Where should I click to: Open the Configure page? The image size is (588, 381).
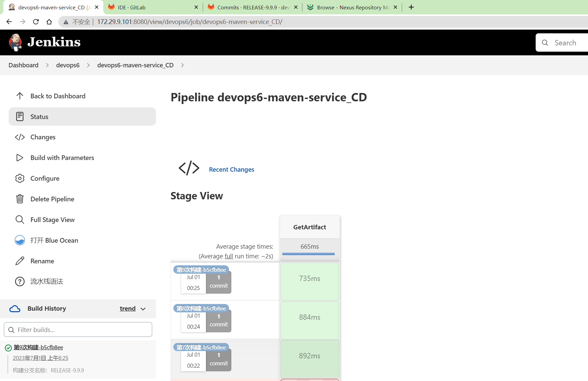pos(82,178)
